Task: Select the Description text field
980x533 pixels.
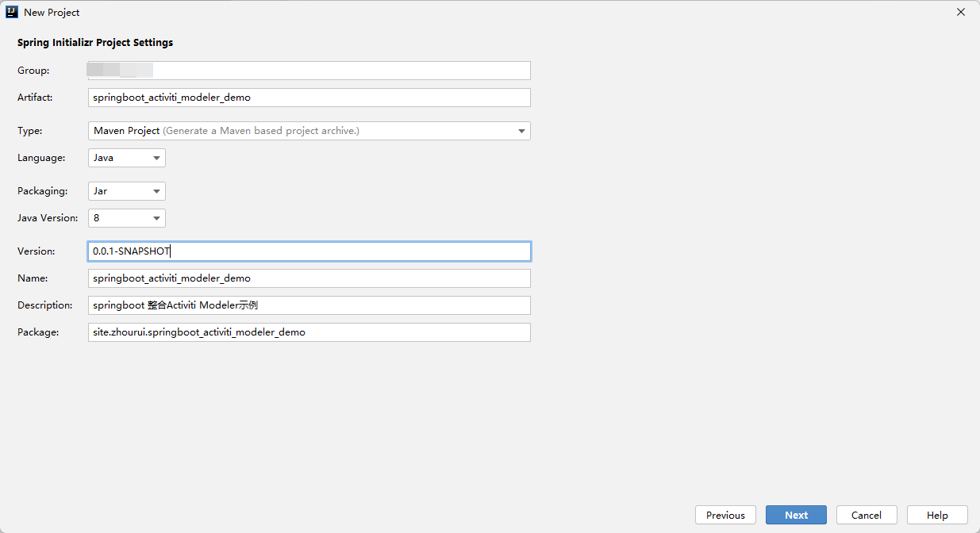Action: point(309,305)
